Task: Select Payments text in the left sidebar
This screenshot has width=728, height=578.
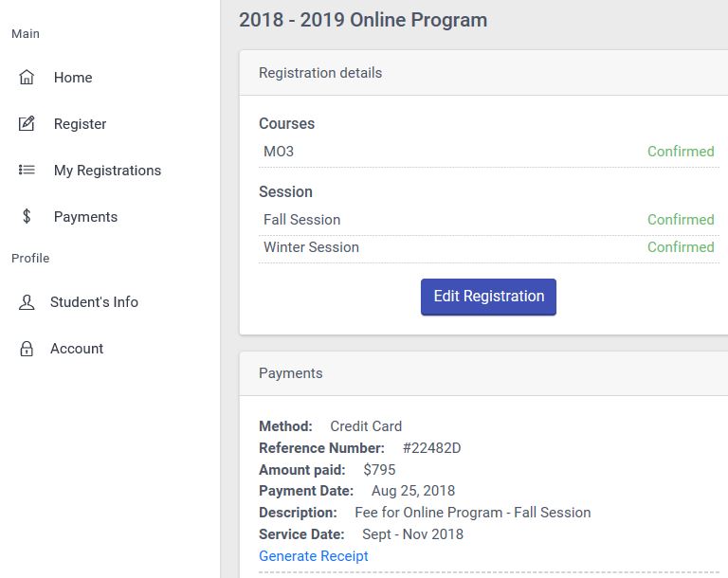Action: tap(85, 217)
